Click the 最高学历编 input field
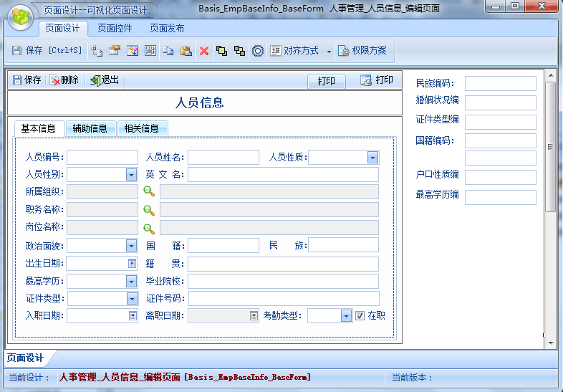 (500, 197)
